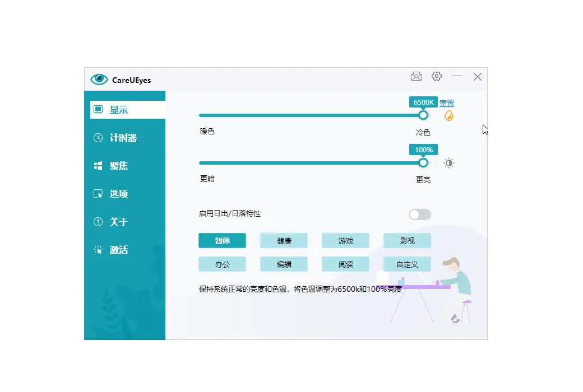Viewport: 583px width, 392px height.
Task: Click the 暖色 warm label
Action: (x=207, y=131)
